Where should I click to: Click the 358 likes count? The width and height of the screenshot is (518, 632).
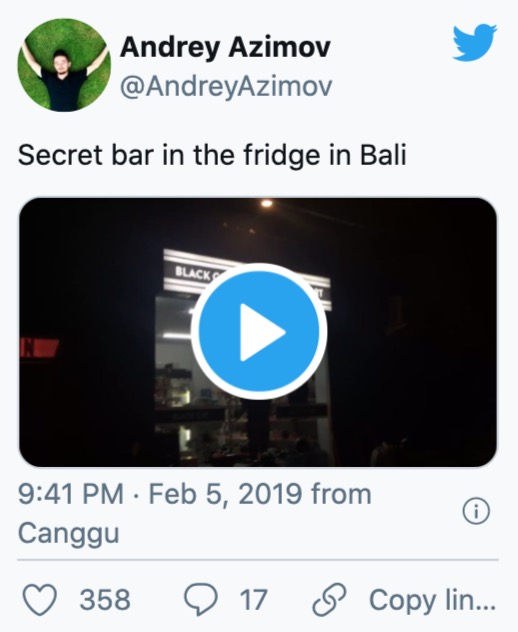click(x=105, y=600)
